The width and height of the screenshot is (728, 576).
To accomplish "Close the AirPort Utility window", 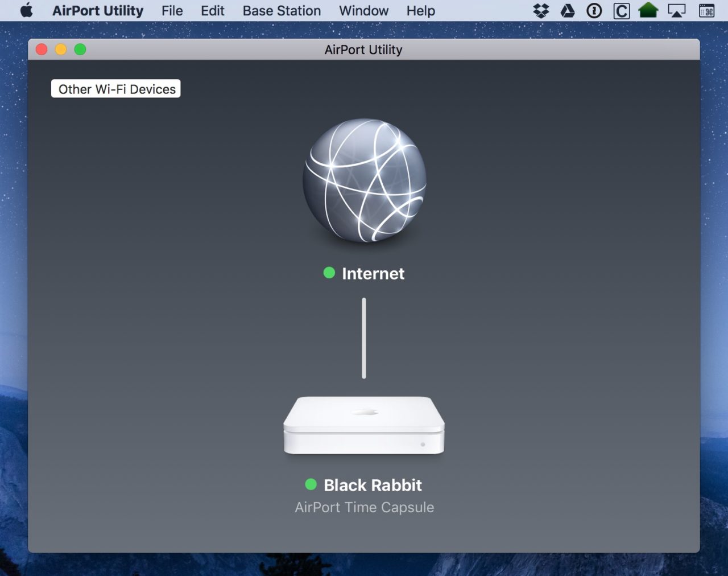I will [42, 50].
